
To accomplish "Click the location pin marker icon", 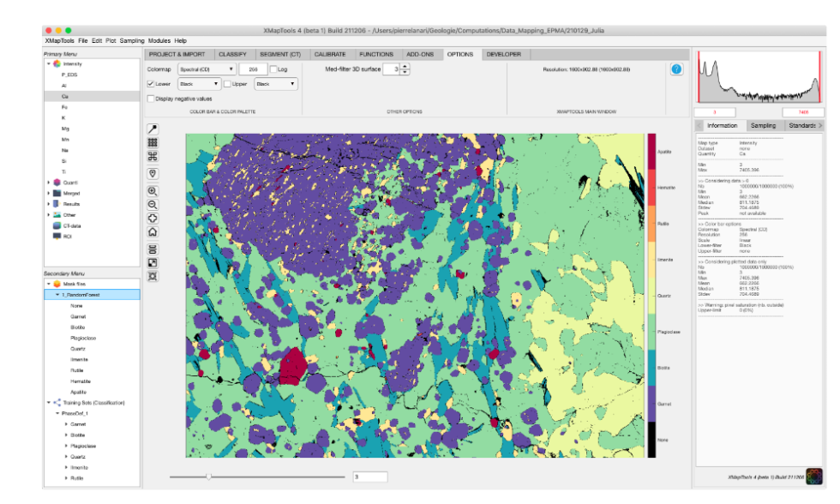I will pyautogui.click(x=153, y=172).
